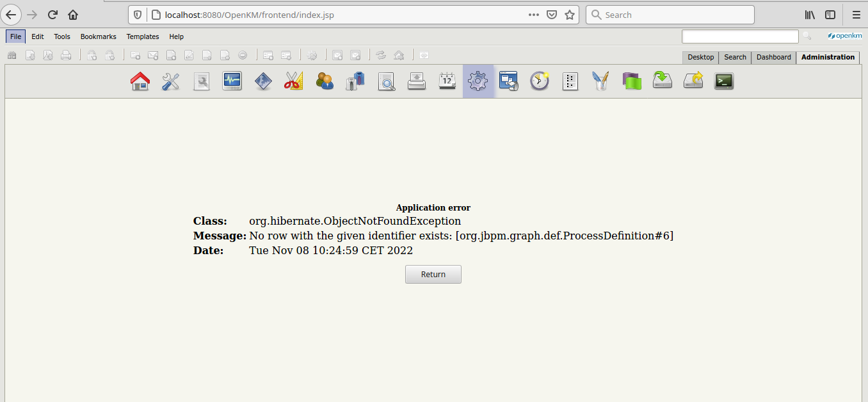Launch the terminal scripting icon

tap(724, 81)
